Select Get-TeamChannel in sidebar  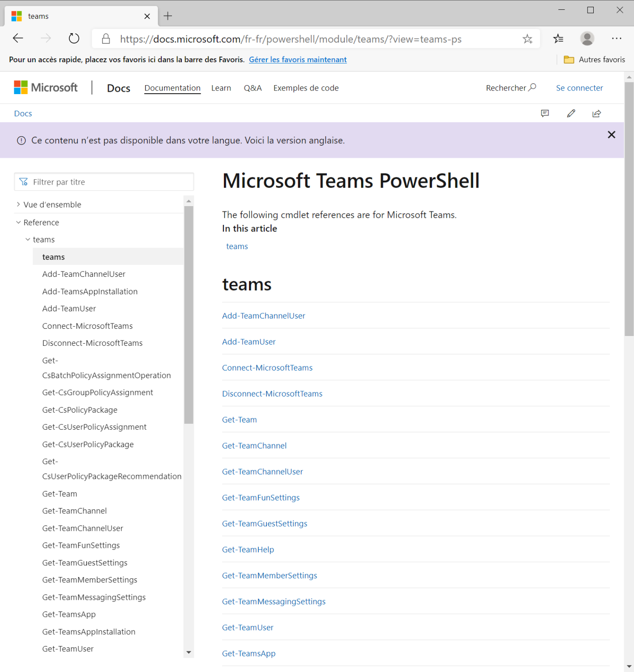(x=74, y=511)
